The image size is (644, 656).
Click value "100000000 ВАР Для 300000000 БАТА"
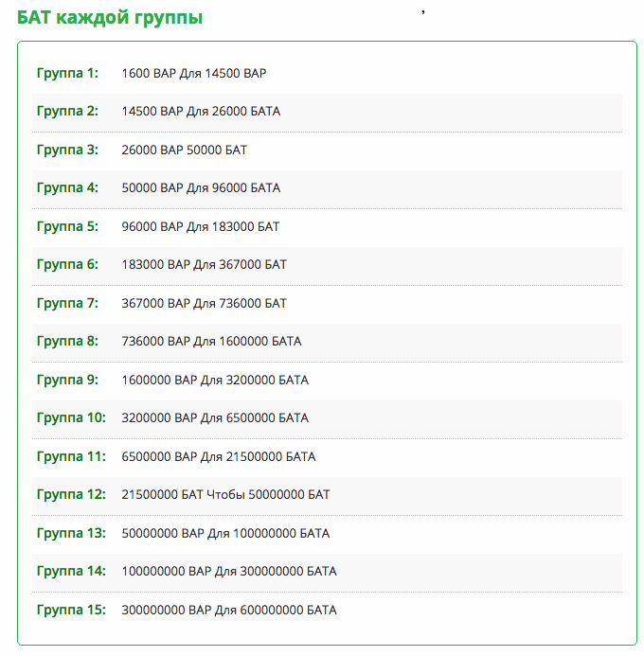click(x=229, y=571)
